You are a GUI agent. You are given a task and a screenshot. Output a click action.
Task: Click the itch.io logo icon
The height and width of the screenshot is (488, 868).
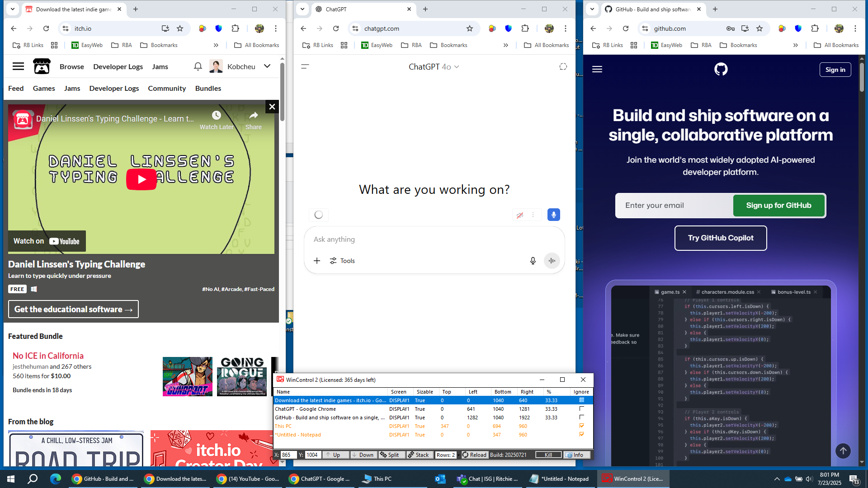pyautogui.click(x=42, y=66)
